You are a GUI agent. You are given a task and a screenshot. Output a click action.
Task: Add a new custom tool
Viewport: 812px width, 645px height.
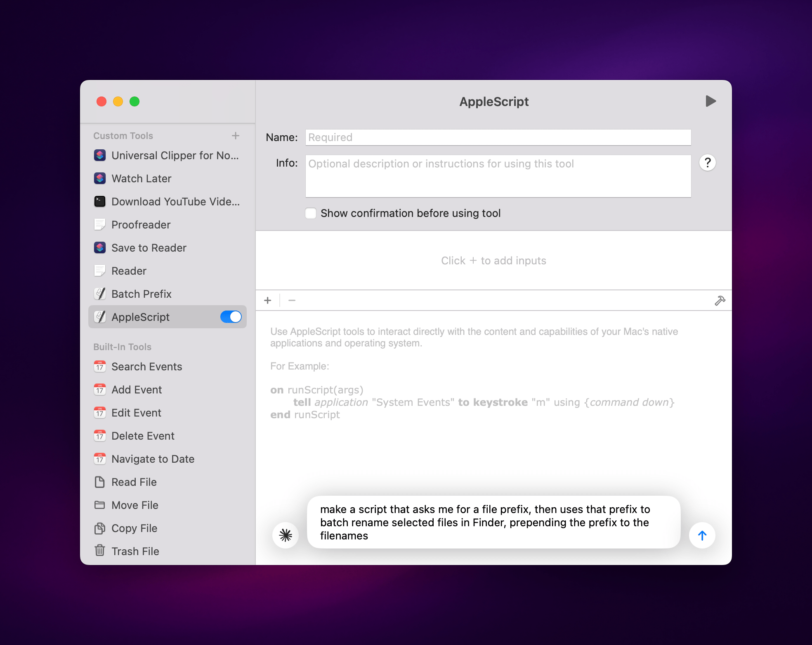[236, 136]
